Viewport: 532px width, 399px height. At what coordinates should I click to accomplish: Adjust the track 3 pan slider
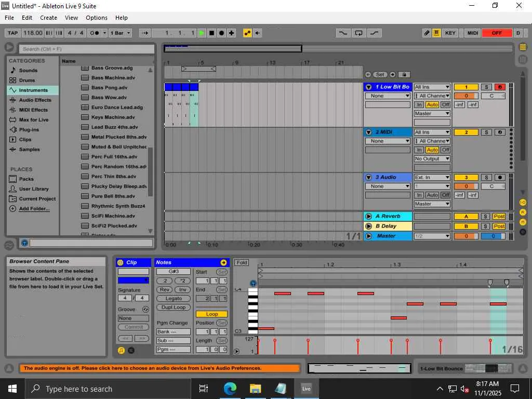pyautogui.click(x=493, y=186)
